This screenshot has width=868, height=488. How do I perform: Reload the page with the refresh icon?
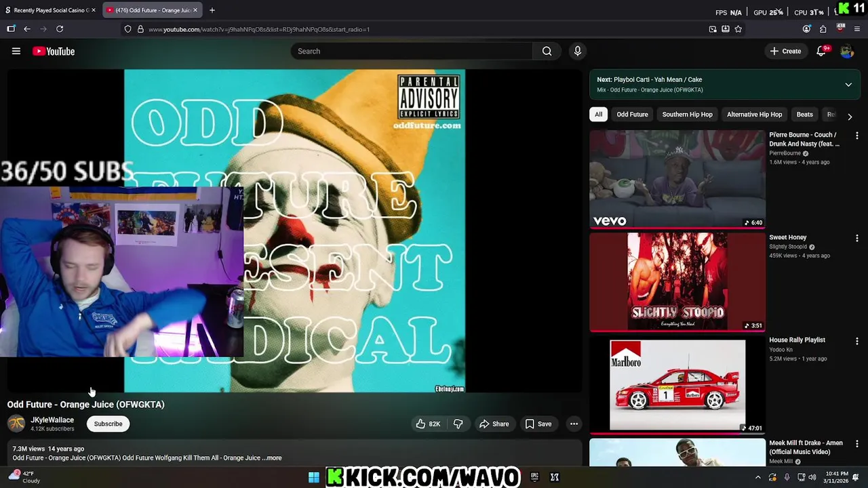[60, 29]
